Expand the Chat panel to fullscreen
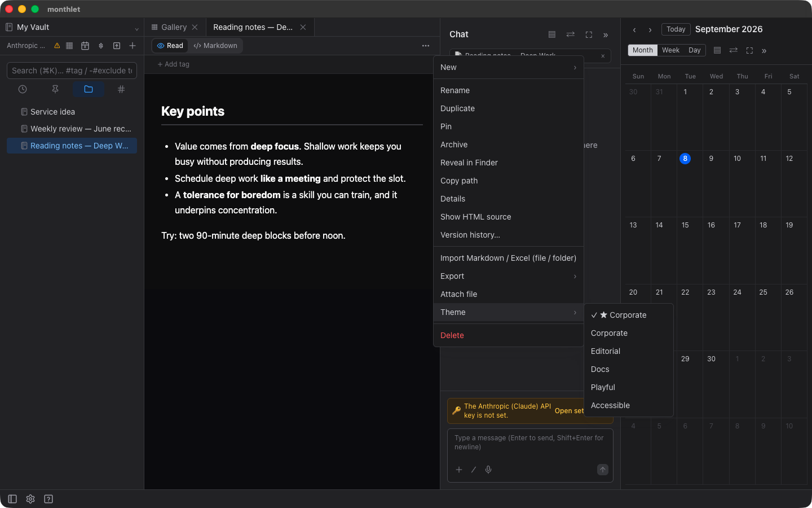Screen dimensions: 812x508 (589, 34)
